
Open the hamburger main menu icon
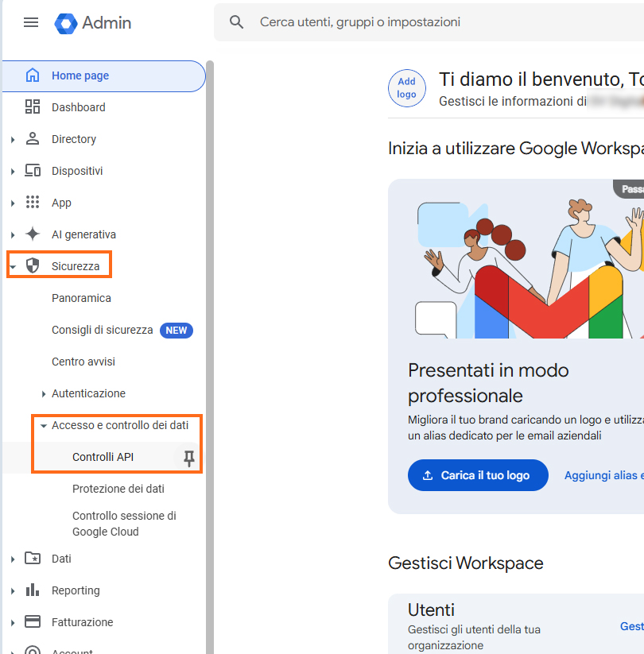click(31, 22)
